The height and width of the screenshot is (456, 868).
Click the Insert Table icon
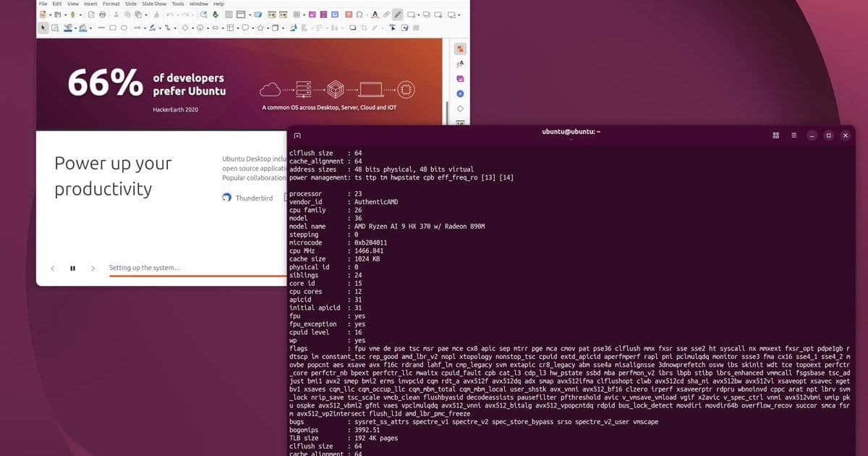tap(297, 14)
